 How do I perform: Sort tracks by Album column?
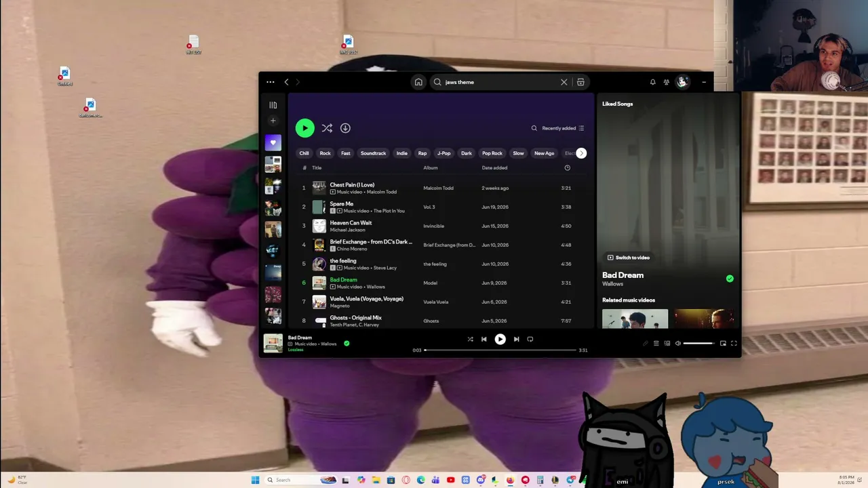tap(431, 168)
